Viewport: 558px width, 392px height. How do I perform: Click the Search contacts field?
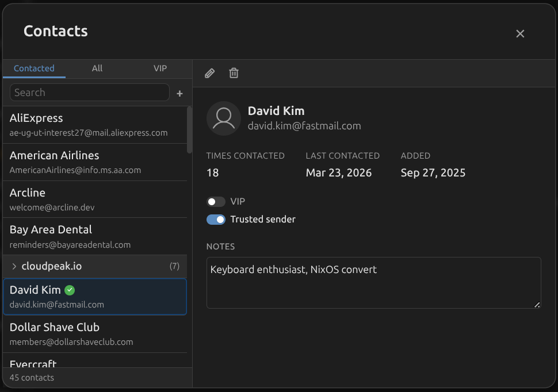pyautogui.click(x=89, y=92)
